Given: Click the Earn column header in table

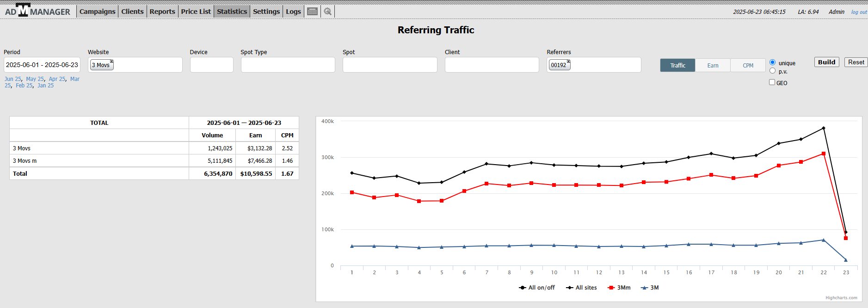Looking at the screenshot, I should (255, 136).
